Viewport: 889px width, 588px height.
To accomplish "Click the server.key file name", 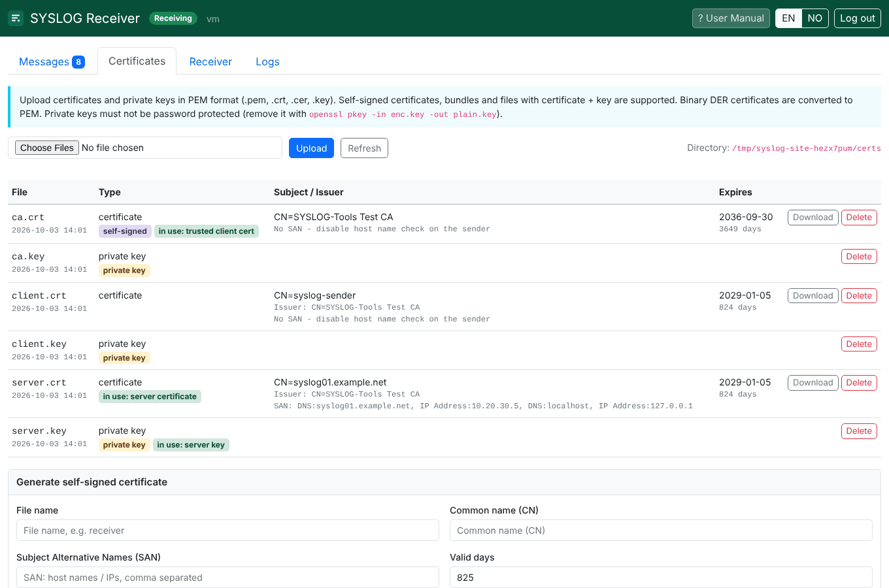I will click(x=39, y=431).
